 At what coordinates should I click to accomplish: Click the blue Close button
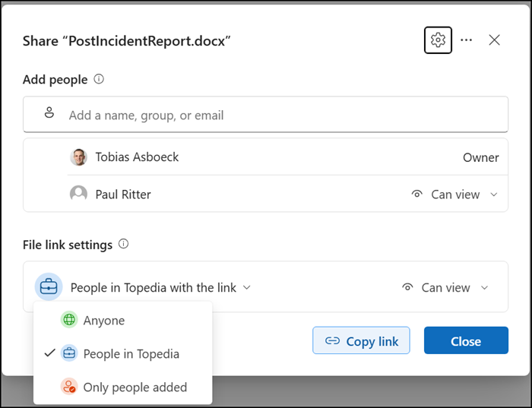point(466,340)
